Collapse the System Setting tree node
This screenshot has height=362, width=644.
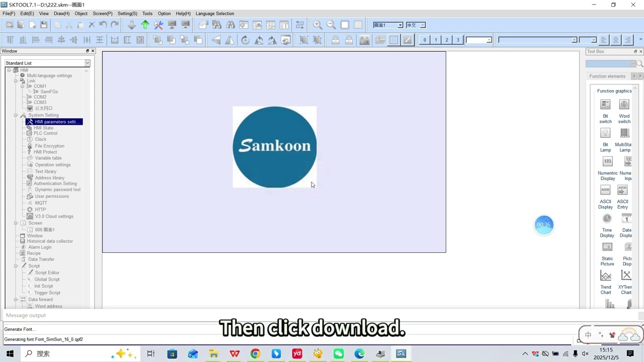coord(16,115)
